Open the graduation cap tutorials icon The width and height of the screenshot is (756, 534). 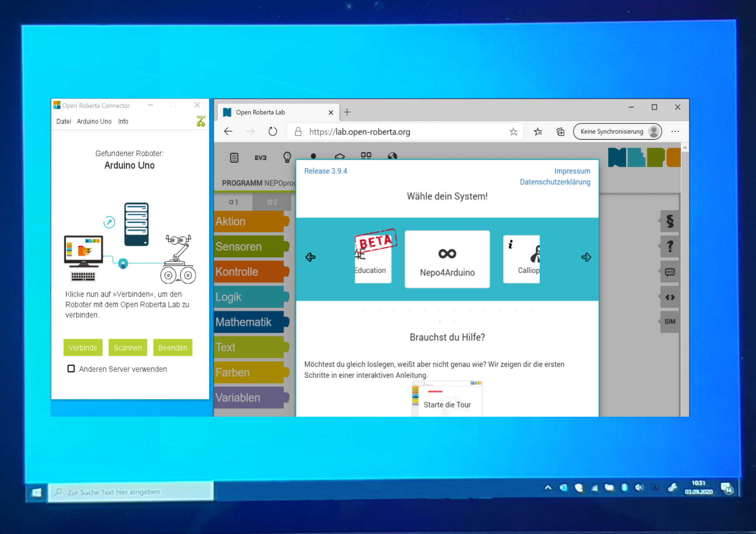tap(339, 156)
